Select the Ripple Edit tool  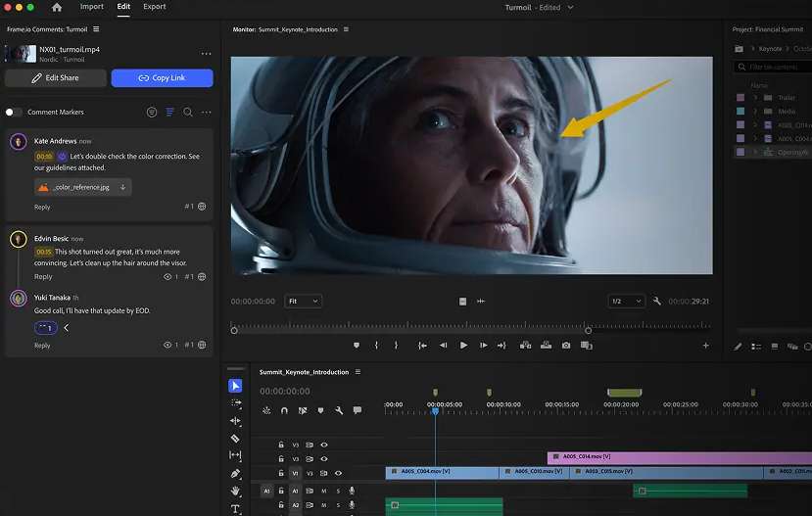point(236,421)
